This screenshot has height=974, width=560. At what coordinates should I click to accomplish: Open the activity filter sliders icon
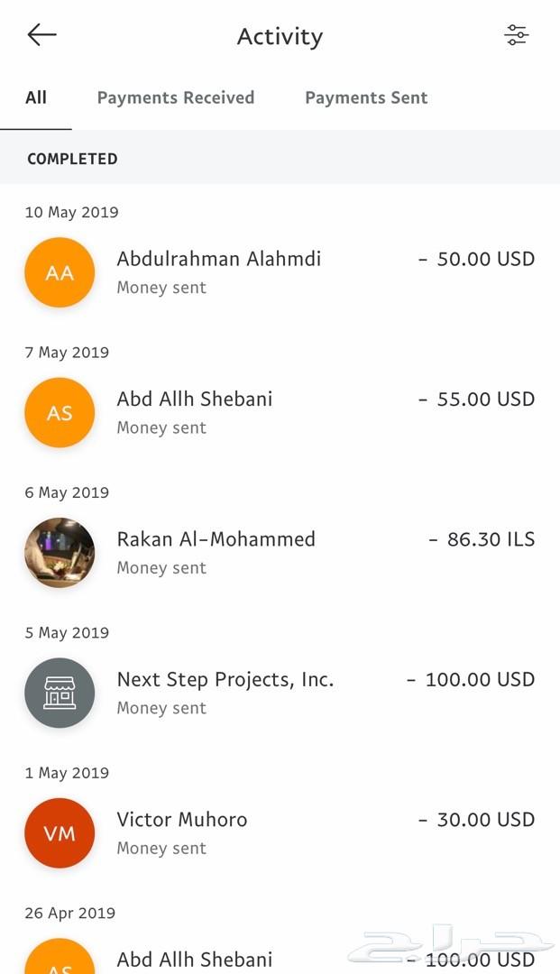click(x=516, y=35)
